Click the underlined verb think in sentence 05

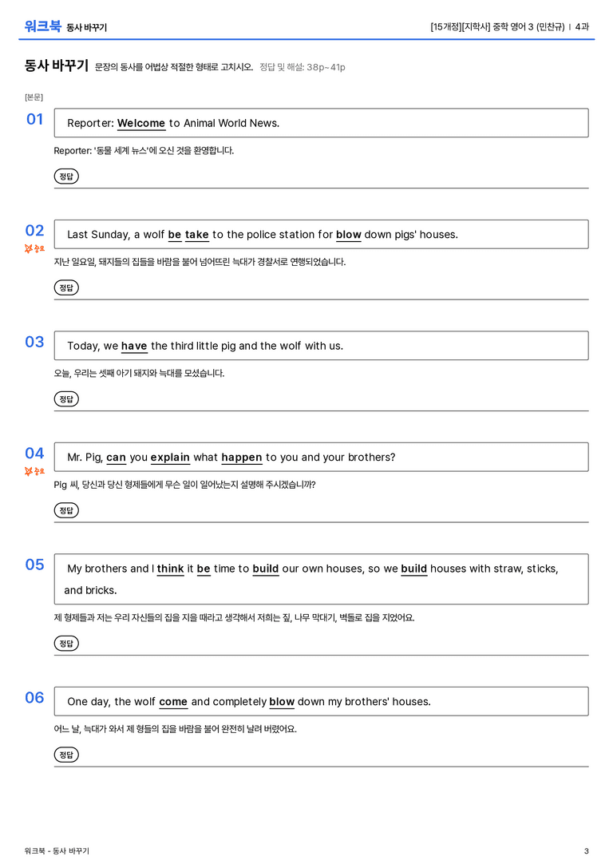[x=170, y=569]
